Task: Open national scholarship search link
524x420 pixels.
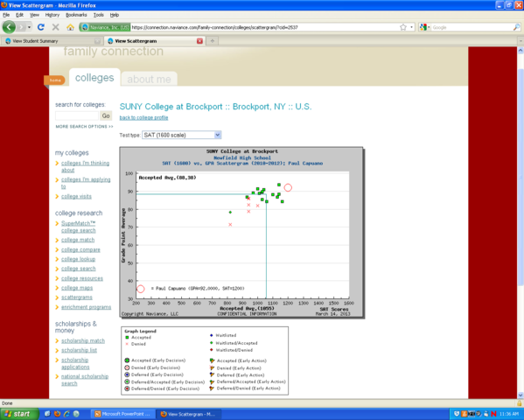Action: point(85,380)
